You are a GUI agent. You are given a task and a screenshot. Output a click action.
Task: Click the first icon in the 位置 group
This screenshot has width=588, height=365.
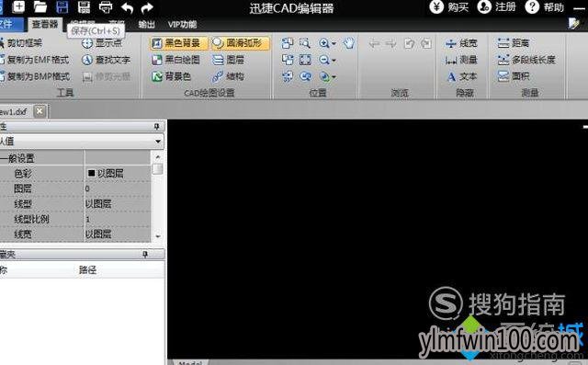(288, 43)
